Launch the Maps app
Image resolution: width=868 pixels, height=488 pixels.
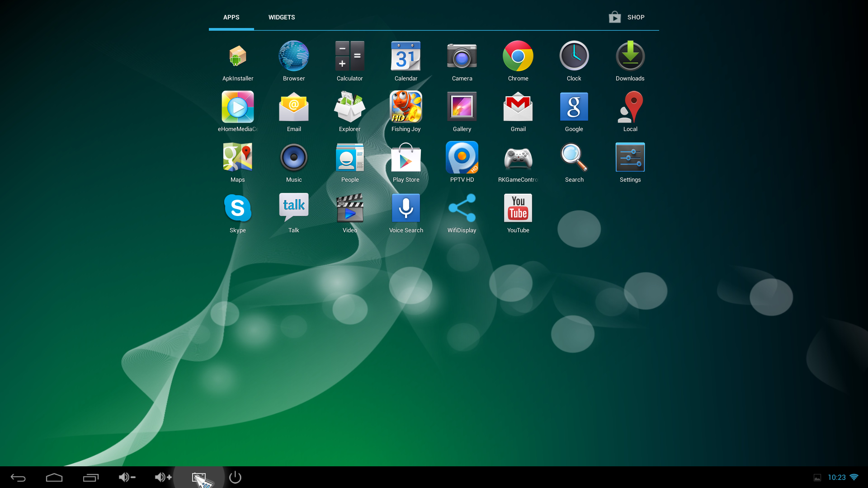(237, 157)
